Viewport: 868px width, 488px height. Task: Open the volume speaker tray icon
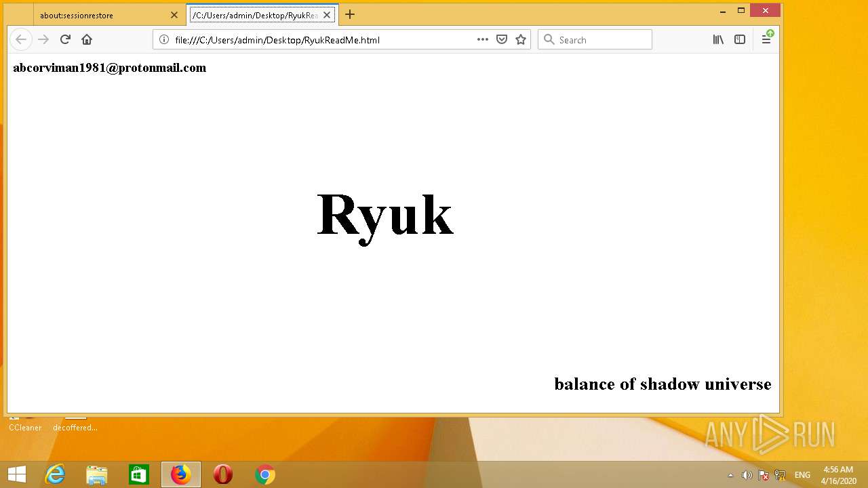(x=747, y=475)
